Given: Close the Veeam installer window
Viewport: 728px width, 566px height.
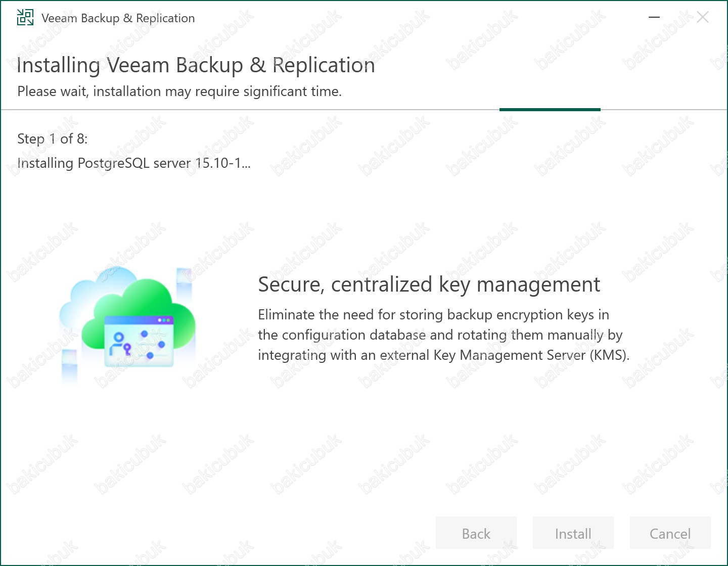Looking at the screenshot, I should pyautogui.click(x=702, y=17).
